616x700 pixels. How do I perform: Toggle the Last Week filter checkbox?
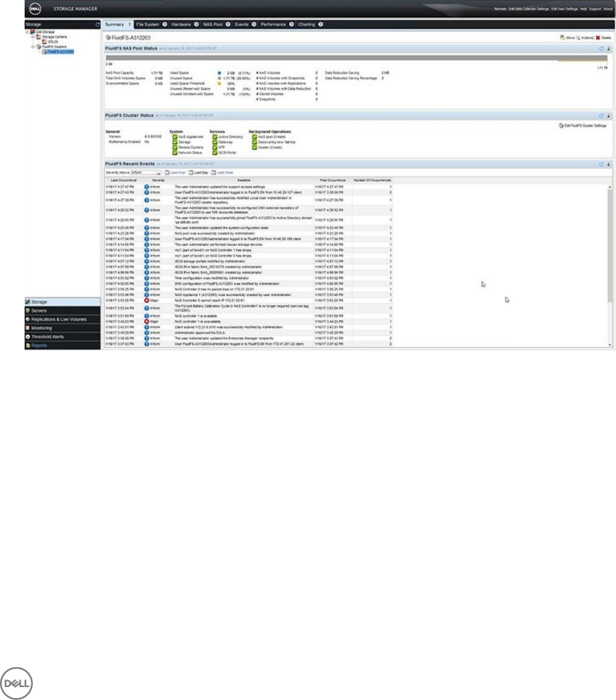tap(213, 172)
